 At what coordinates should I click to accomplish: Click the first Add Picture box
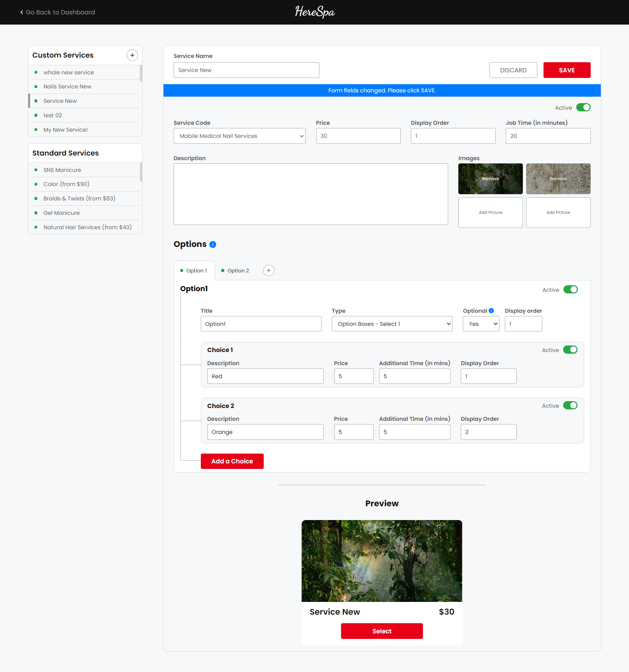tap(491, 213)
